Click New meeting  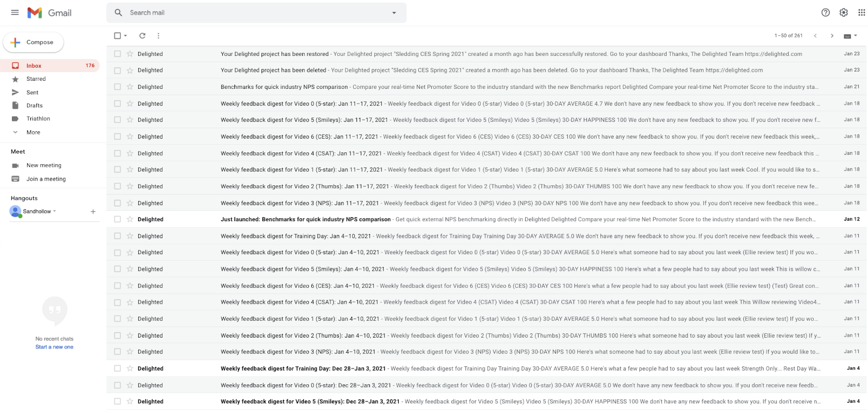coord(44,165)
